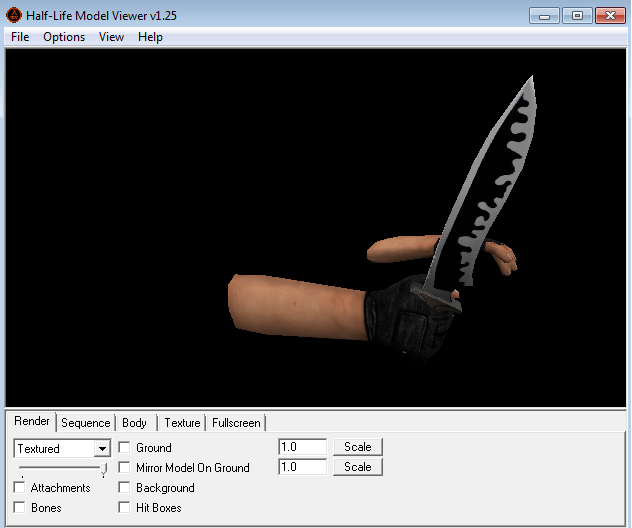Click the upper 1.0 scale input field
The width and height of the screenshot is (632, 528).
tap(303, 447)
